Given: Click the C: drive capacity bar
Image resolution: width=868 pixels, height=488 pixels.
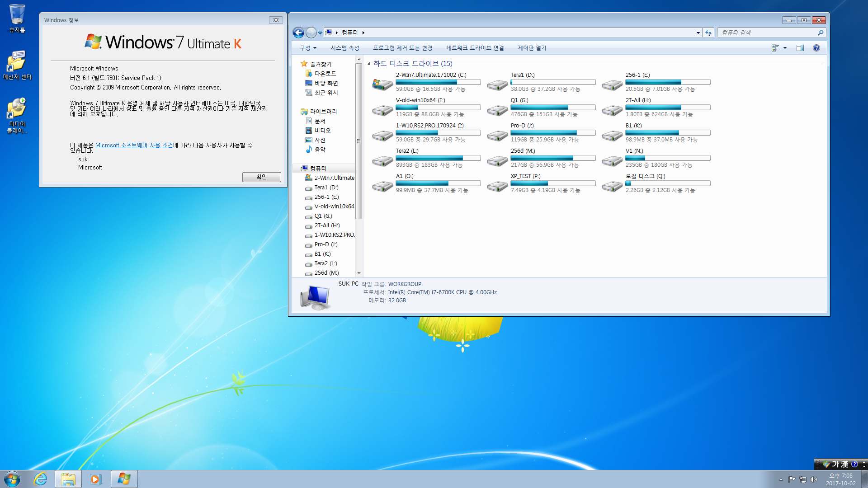Looking at the screenshot, I should click(438, 82).
